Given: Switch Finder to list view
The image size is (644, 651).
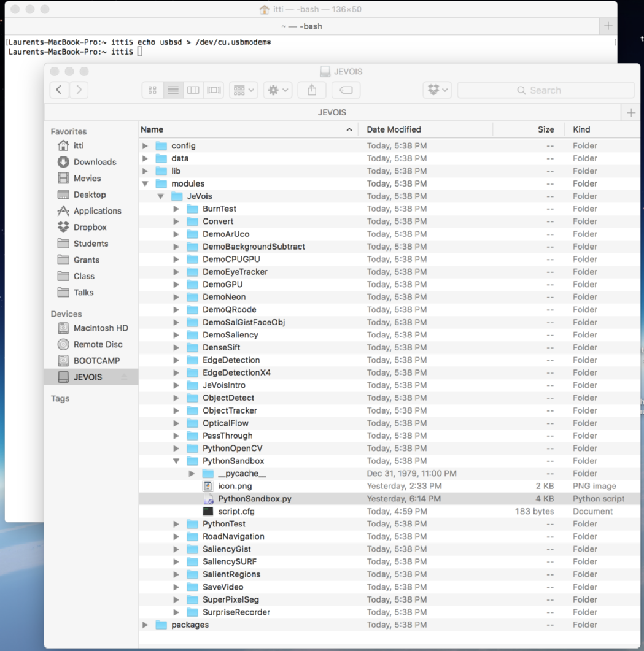Looking at the screenshot, I should (173, 90).
